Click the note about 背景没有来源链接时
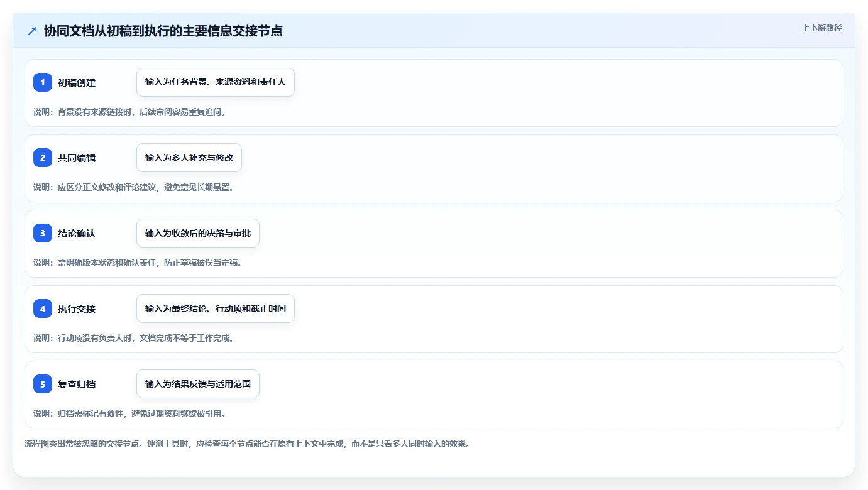Screen dimensions: 868x490 [129, 112]
